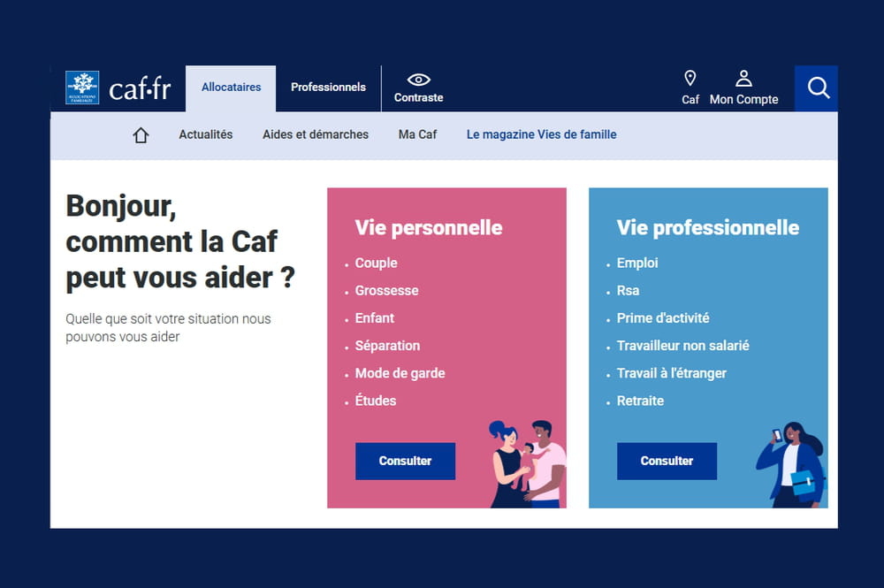Select the Grossesse link
Image resolution: width=884 pixels, height=588 pixels.
387,291
